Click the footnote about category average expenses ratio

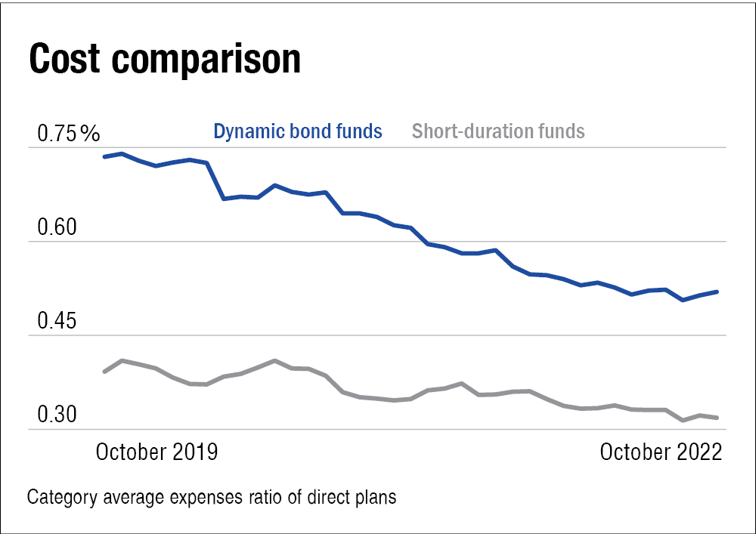[212, 499]
